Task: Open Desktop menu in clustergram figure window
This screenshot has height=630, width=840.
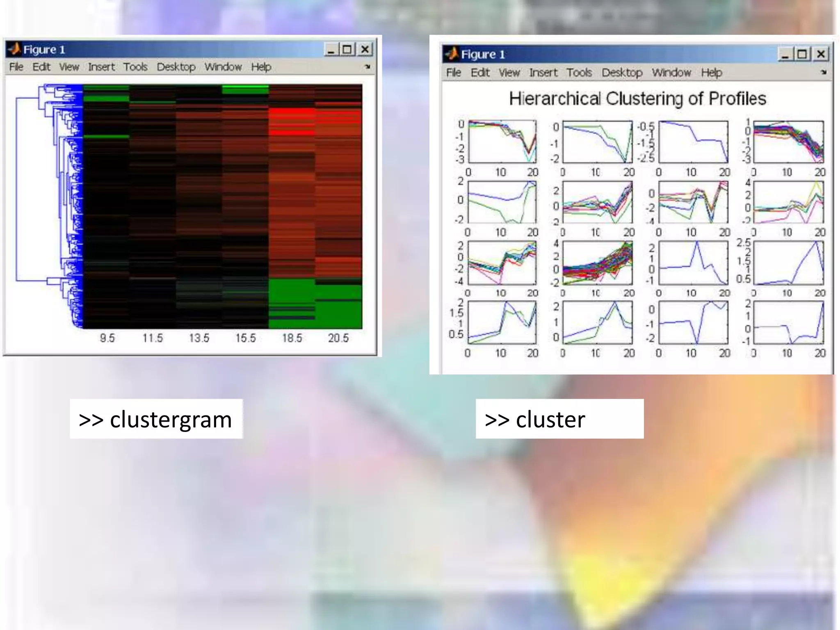Action: point(176,67)
